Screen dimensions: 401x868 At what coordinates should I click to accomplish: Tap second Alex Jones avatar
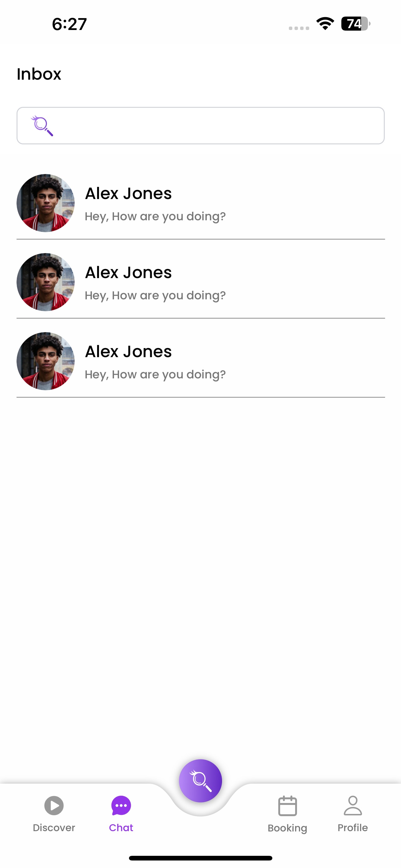46,282
